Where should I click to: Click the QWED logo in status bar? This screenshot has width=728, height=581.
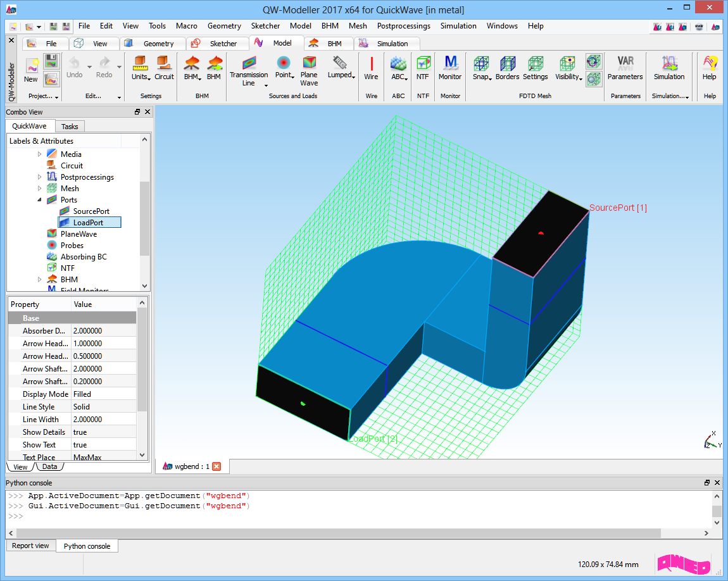click(684, 565)
